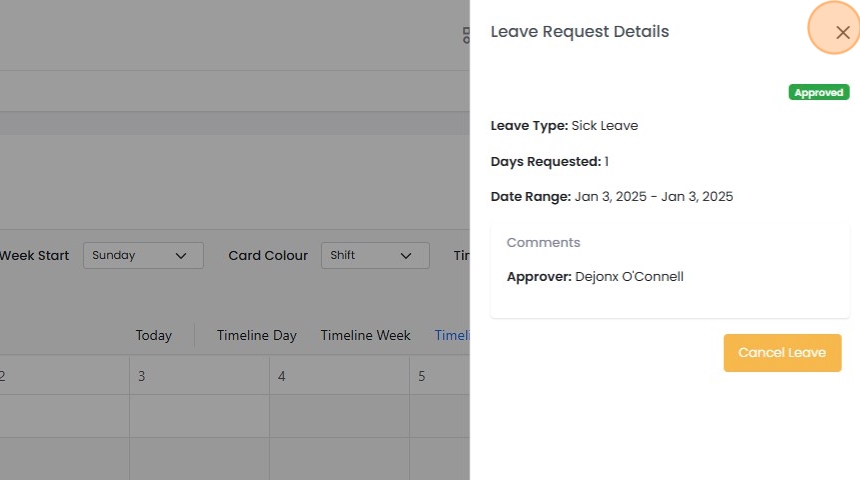The image size is (860, 480).
Task: Click the Cancel Leave button
Action: (x=782, y=353)
